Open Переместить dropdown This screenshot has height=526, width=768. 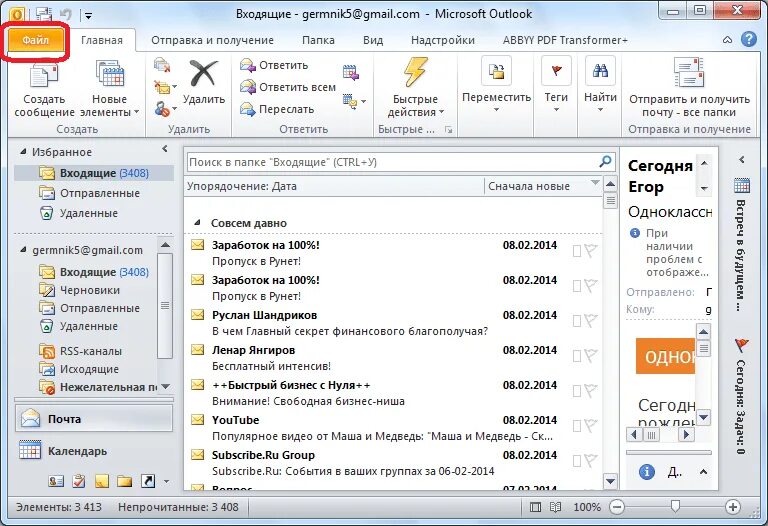click(x=496, y=84)
